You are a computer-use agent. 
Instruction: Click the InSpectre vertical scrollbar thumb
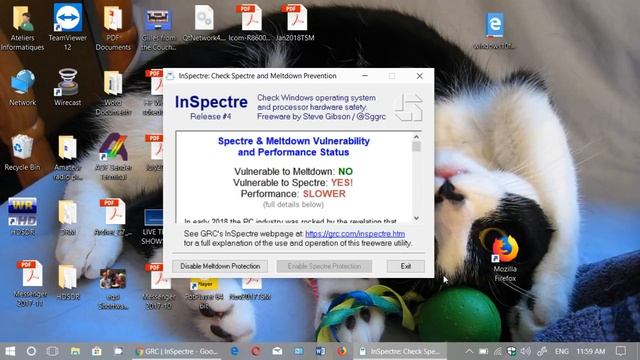click(416, 147)
